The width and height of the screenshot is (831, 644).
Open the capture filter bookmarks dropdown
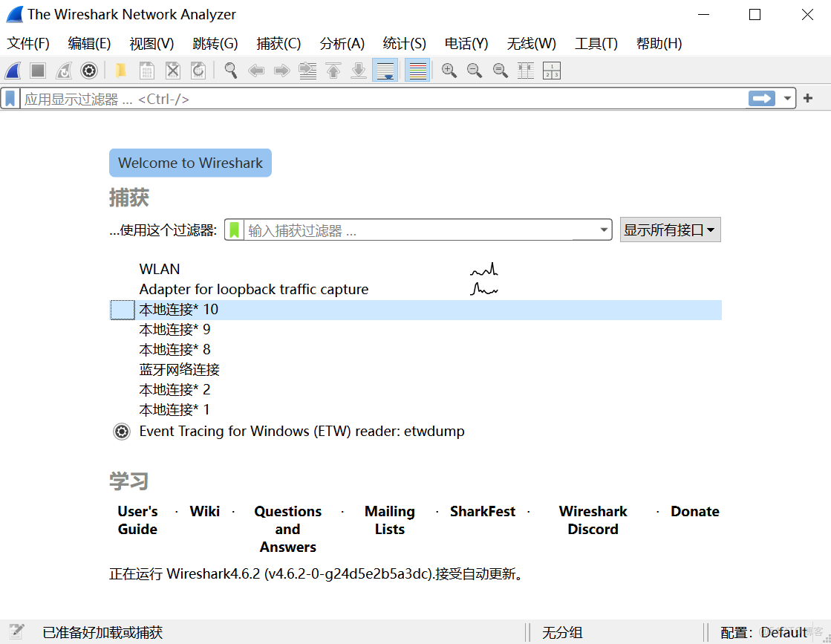pos(235,230)
